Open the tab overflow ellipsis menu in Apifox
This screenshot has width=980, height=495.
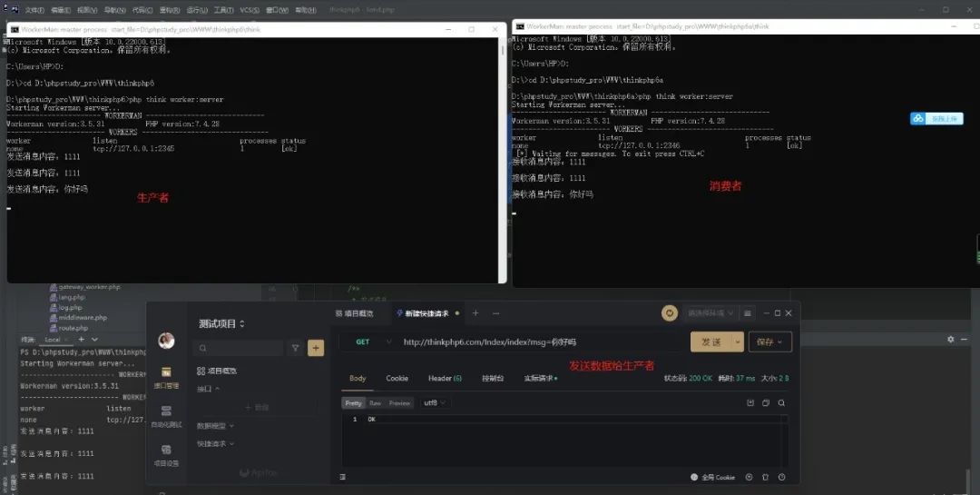point(495,313)
